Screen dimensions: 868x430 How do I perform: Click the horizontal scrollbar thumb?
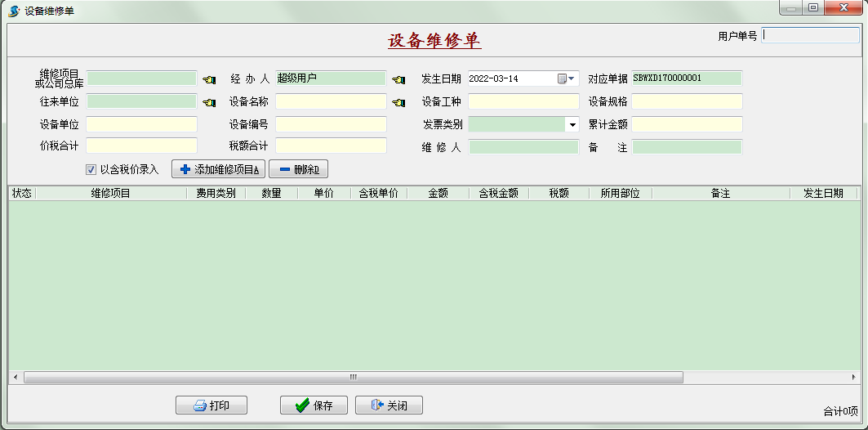coord(353,378)
